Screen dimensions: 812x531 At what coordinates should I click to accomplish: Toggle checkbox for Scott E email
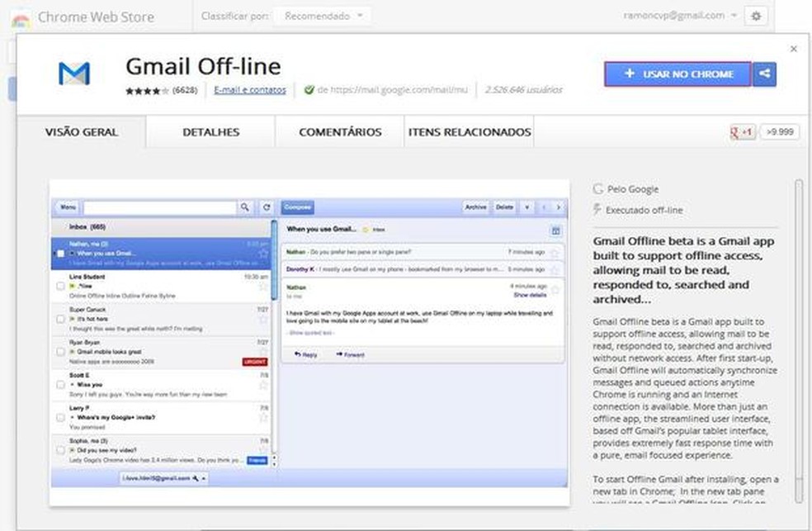tap(60, 384)
